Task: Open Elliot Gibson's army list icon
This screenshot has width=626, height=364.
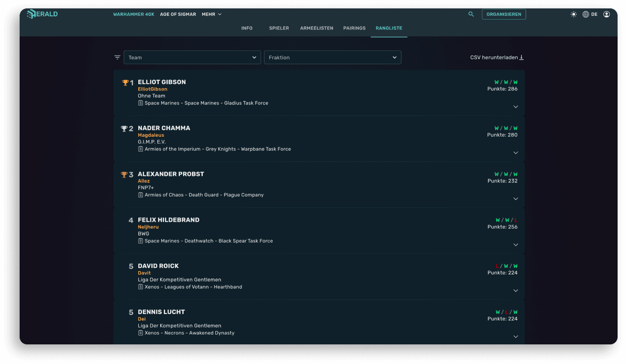Action: (x=141, y=103)
